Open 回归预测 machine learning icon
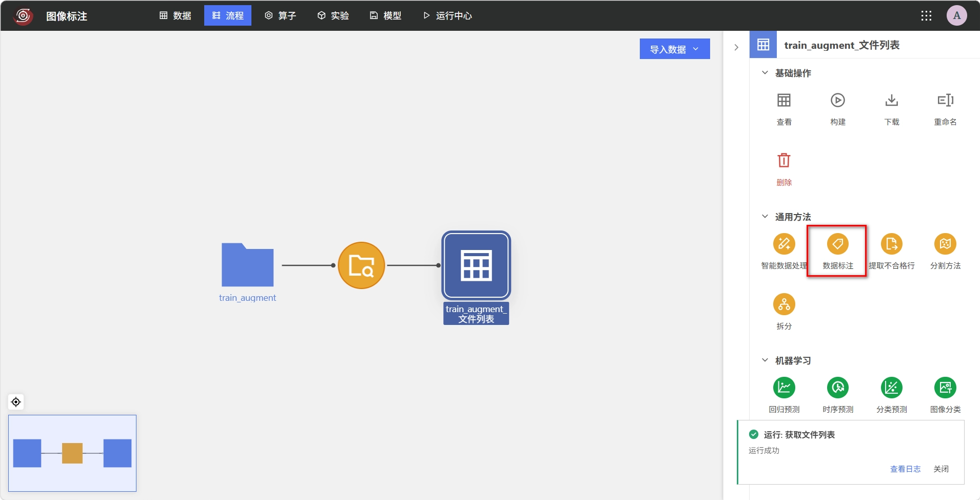Image resolution: width=980 pixels, height=500 pixels. 784,388
